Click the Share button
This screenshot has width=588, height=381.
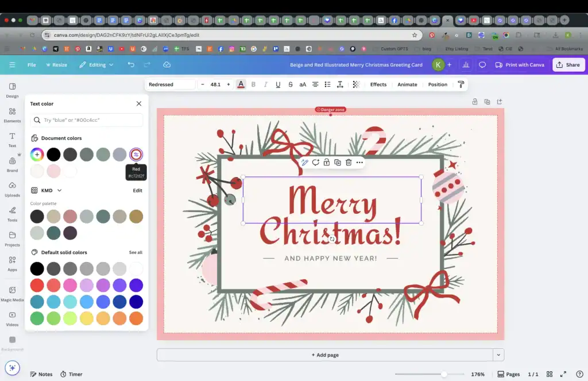coord(568,64)
